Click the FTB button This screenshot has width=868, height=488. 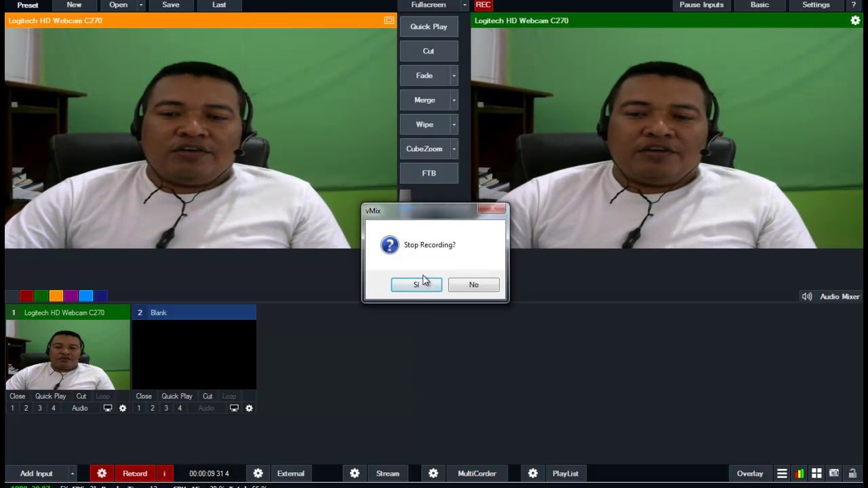(429, 173)
